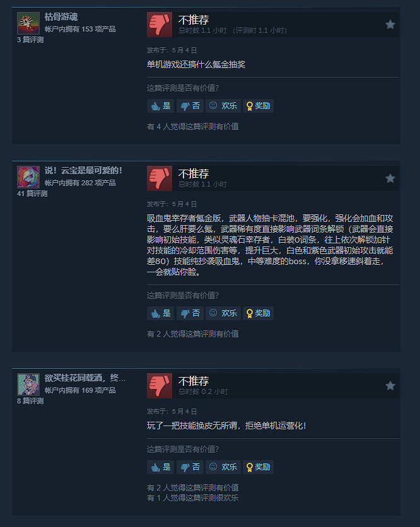Viewport: 420px width, 527px height.
Task: Vote 否 on the 吸血鬼幸存者氪金版 review
Action: click(x=190, y=313)
